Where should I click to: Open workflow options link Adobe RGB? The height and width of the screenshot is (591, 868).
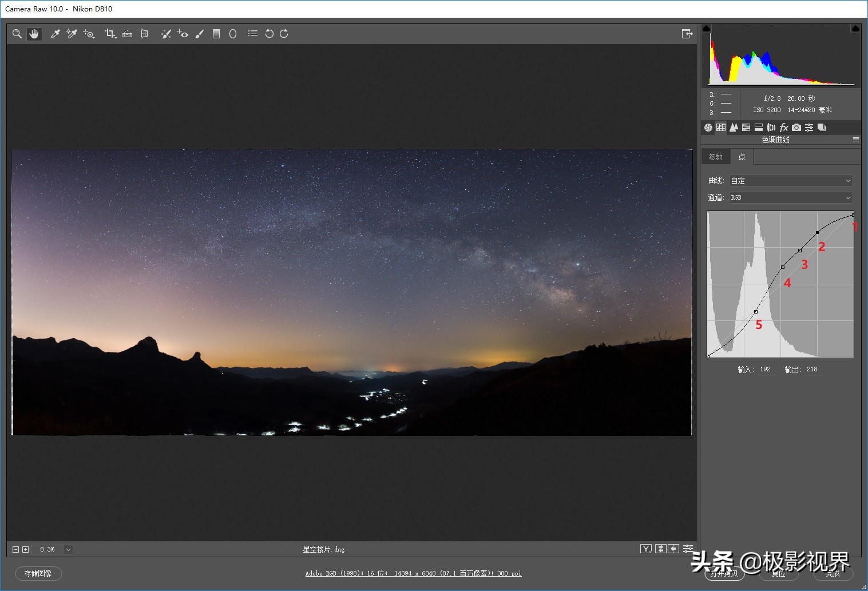(x=413, y=573)
